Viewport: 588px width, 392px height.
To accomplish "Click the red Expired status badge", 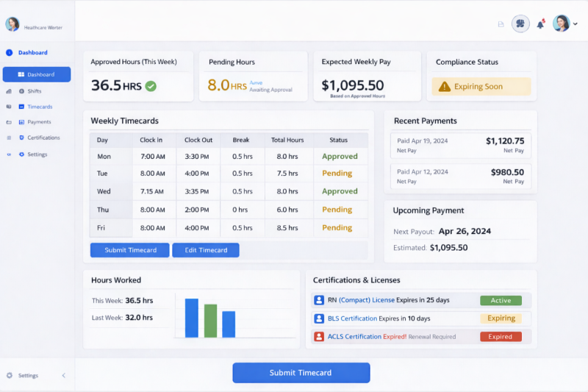I will point(501,337).
